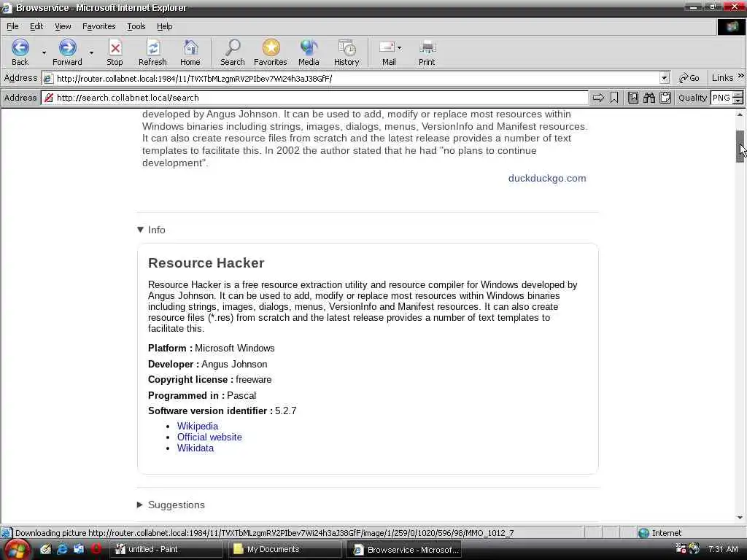This screenshot has height=560, width=747.
Task: Increase Quality with the up stepper
Action: pos(738,94)
